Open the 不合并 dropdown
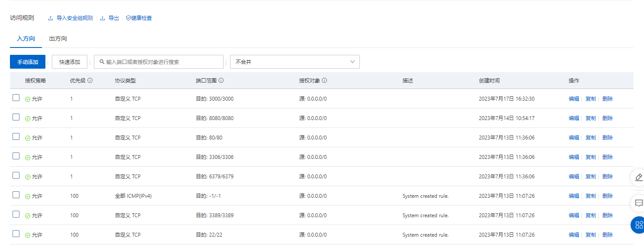Image resolution: width=644 pixels, height=247 pixels. [x=295, y=62]
